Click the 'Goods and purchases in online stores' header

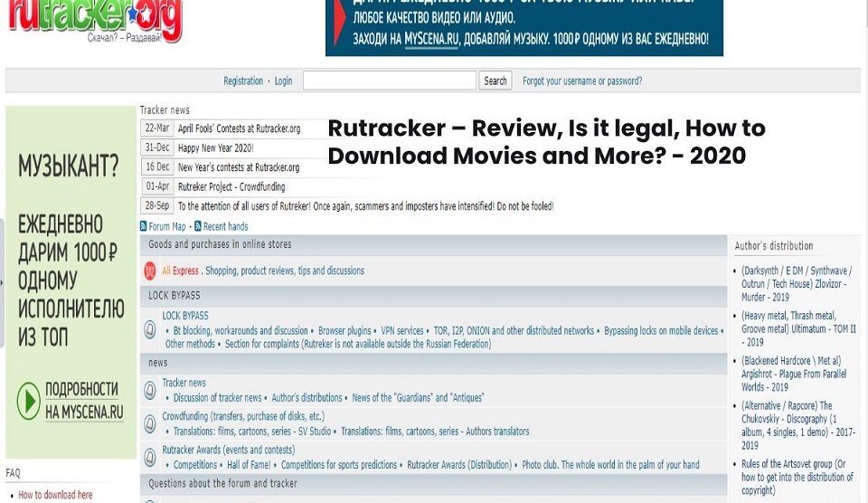[220, 244]
